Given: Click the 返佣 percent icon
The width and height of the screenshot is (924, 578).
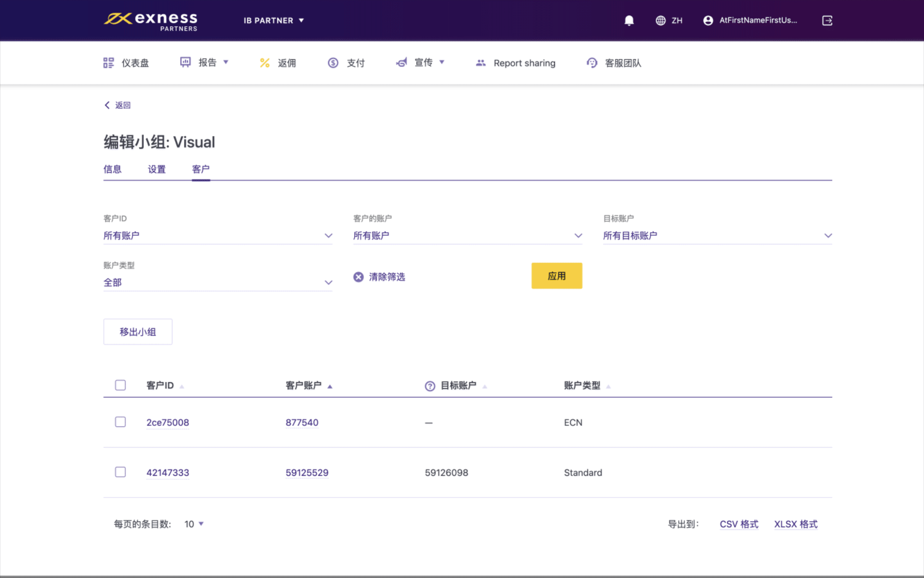Looking at the screenshot, I should 265,63.
